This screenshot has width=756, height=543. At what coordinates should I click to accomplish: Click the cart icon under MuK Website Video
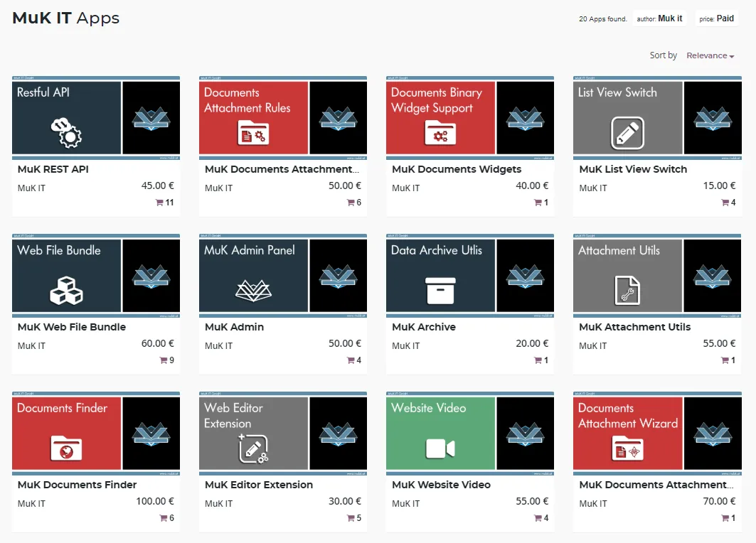[x=538, y=518]
